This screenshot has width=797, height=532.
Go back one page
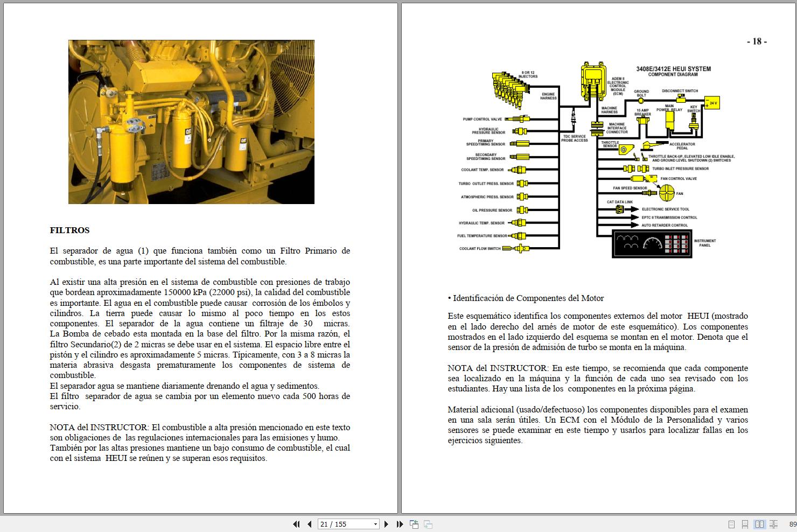(x=309, y=524)
